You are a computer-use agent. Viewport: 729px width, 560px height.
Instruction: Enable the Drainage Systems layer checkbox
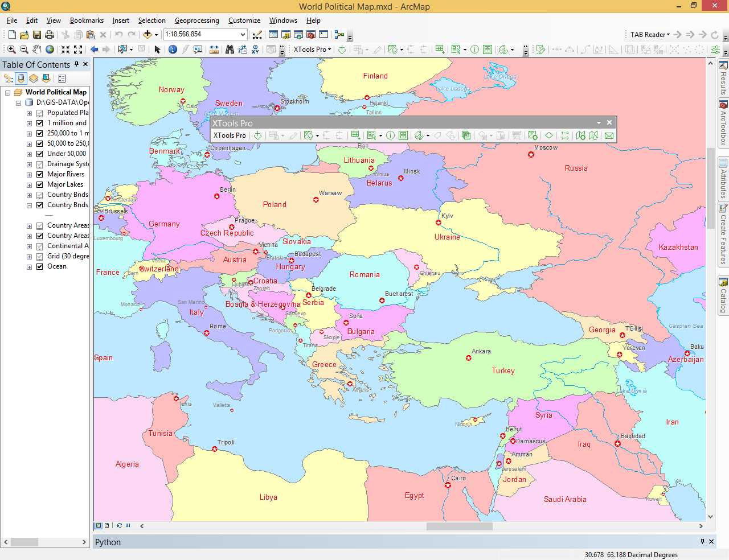click(x=40, y=164)
